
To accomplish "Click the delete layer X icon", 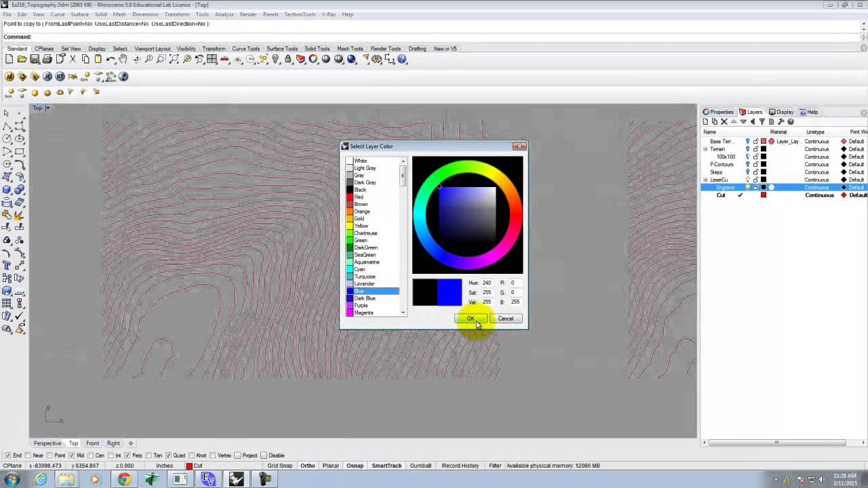I will 724,122.
